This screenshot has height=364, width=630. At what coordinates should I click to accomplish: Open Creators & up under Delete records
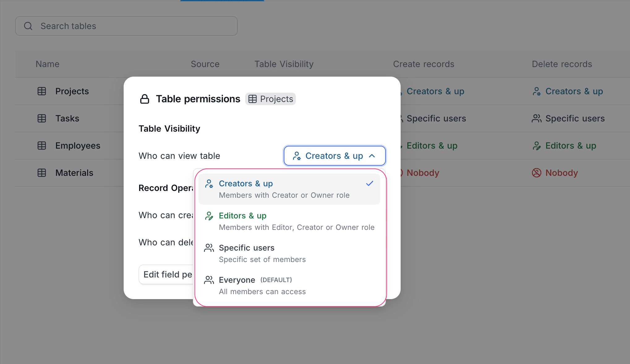[574, 91]
